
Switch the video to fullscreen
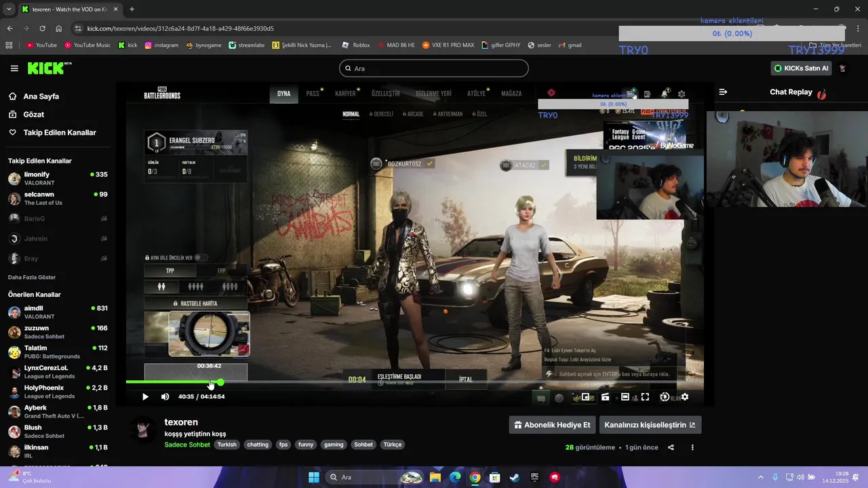pos(645,396)
